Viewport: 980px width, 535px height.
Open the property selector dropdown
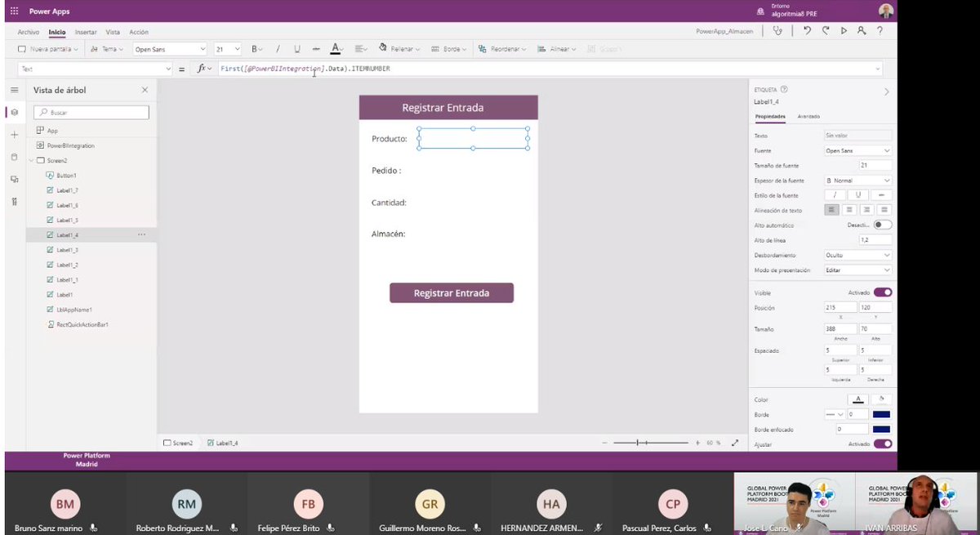(96, 69)
